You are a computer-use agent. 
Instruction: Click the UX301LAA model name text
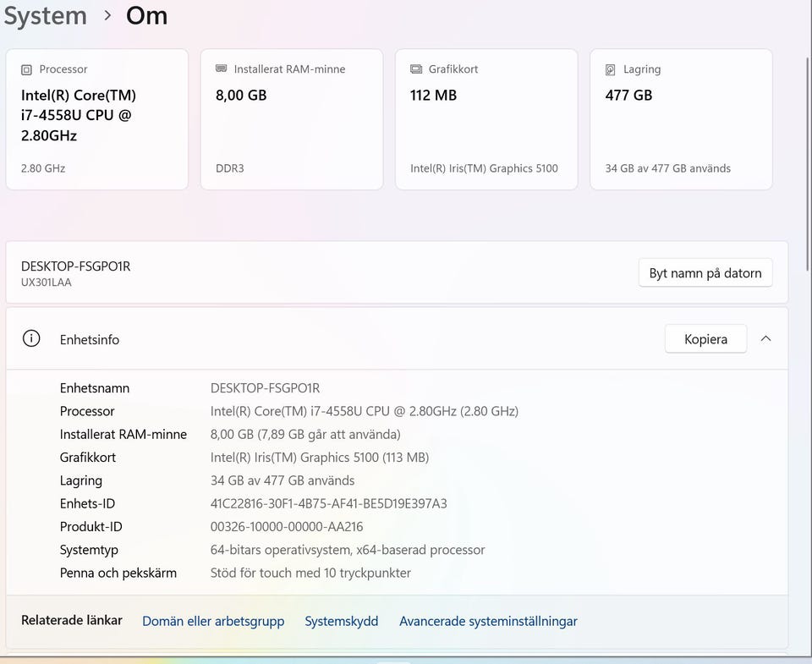click(x=46, y=283)
